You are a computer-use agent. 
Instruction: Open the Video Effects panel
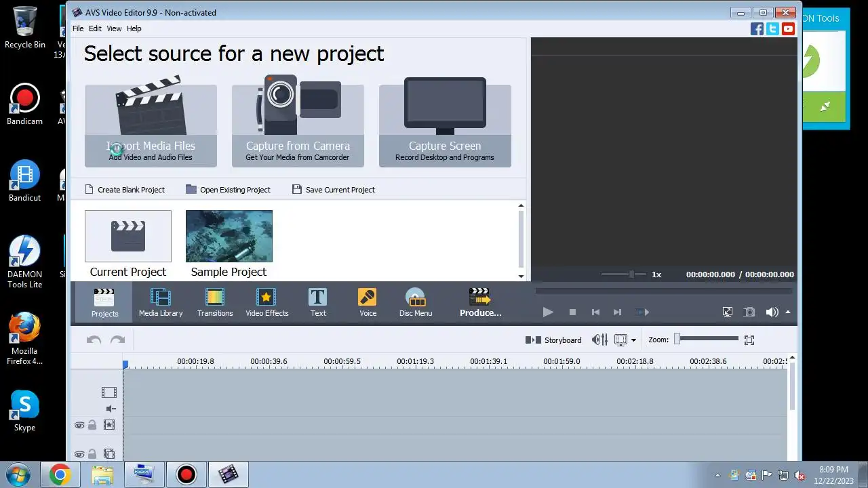(x=267, y=302)
